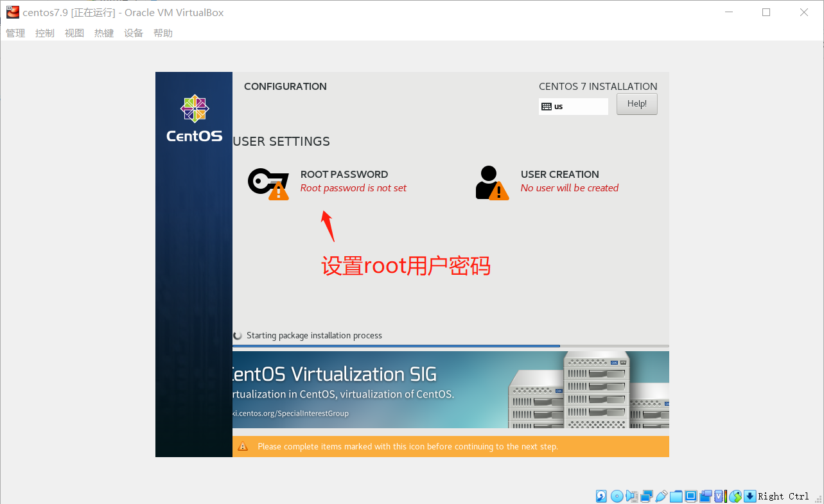Image resolution: width=824 pixels, height=504 pixels.
Task: Click the 'USER SETTINGS' heading
Action: [281, 142]
